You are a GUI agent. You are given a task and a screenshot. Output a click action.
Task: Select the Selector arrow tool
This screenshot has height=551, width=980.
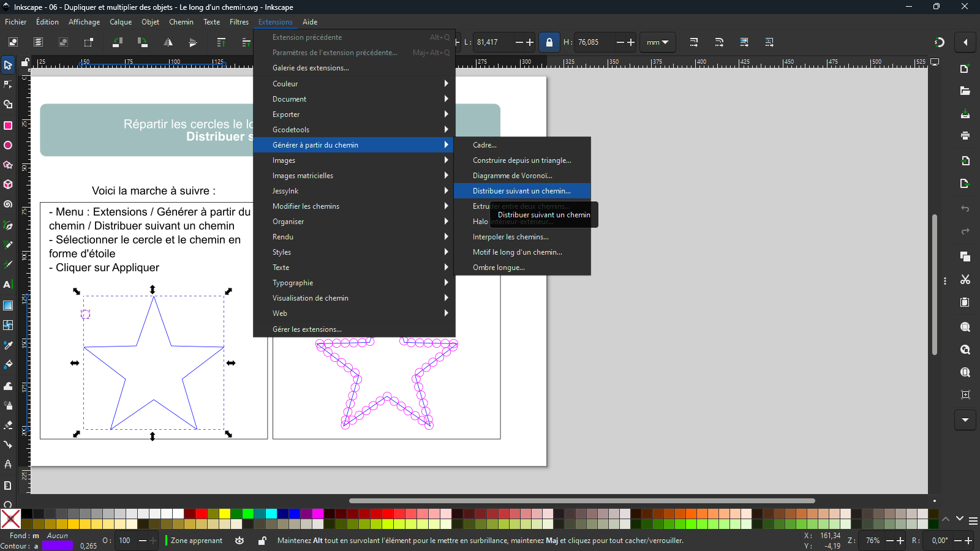8,65
